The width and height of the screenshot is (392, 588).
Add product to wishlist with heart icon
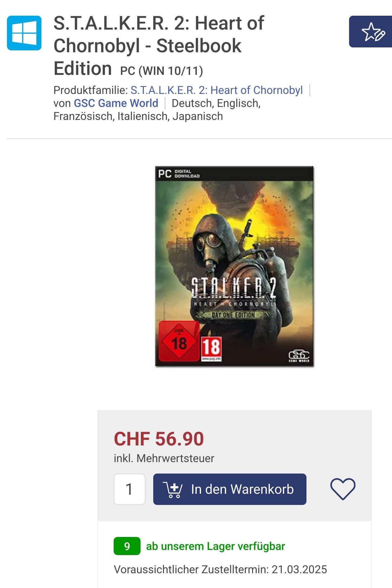pyautogui.click(x=343, y=489)
